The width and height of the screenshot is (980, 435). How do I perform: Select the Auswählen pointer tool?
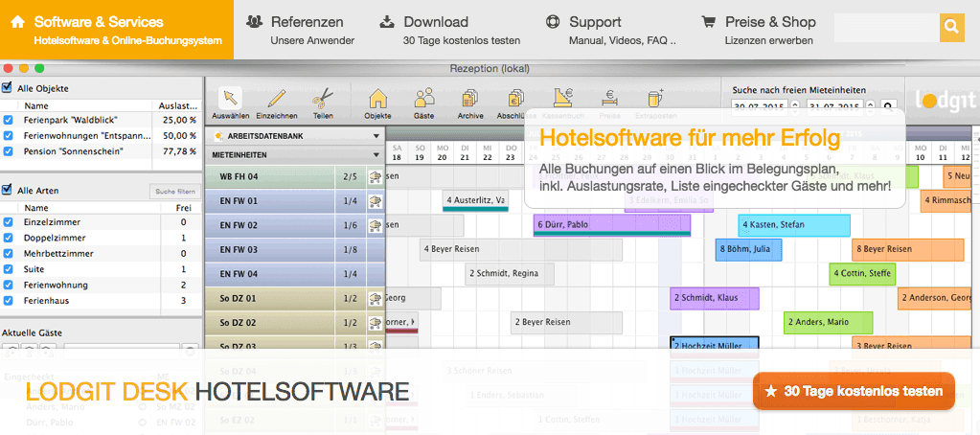(x=229, y=102)
